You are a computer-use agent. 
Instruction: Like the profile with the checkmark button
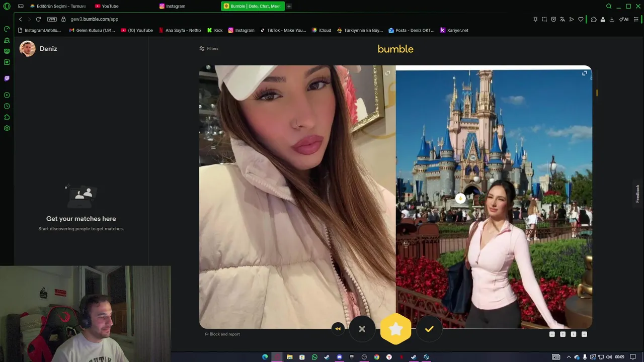pyautogui.click(x=429, y=329)
